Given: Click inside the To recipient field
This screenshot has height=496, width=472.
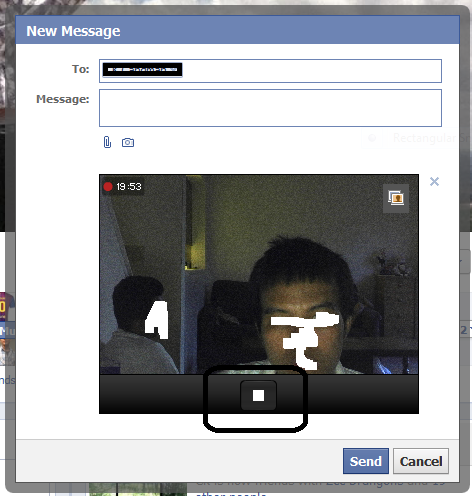Looking at the screenshot, I should [x=270, y=71].
